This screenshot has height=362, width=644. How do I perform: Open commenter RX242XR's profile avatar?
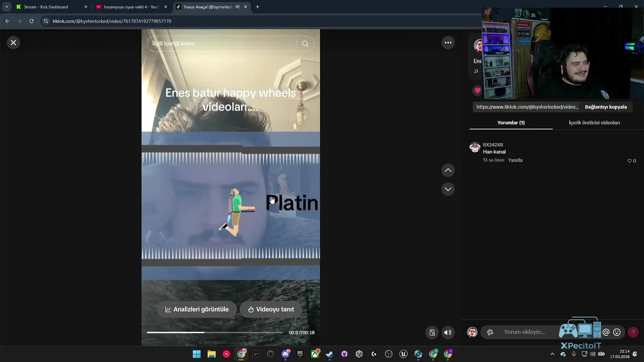[x=474, y=147]
